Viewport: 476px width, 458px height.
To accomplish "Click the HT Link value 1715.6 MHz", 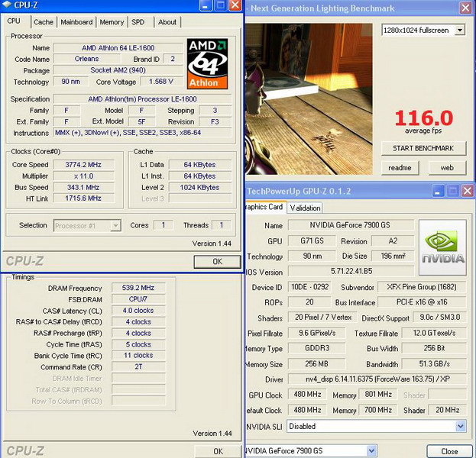I will click(83, 198).
